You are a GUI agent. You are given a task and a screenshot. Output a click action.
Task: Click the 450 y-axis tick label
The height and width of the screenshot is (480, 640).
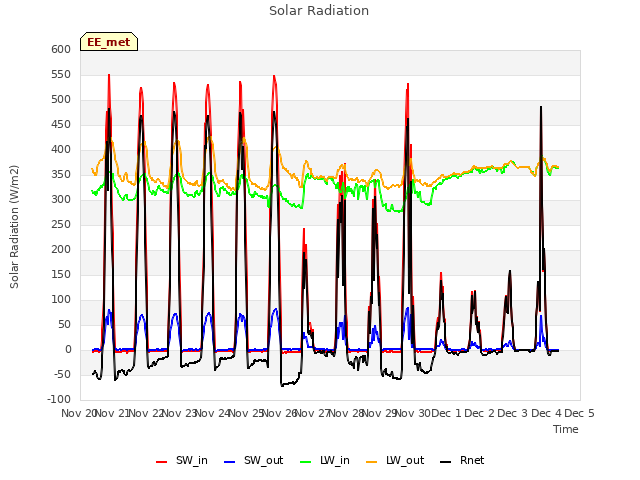pos(61,124)
